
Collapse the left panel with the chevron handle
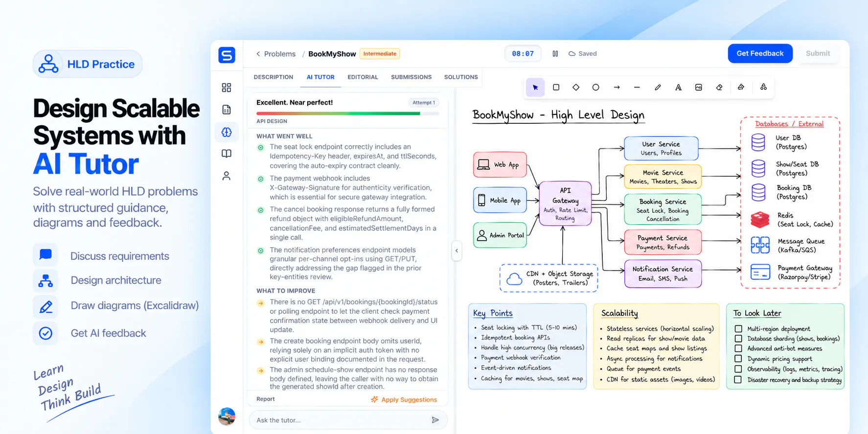coord(457,251)
